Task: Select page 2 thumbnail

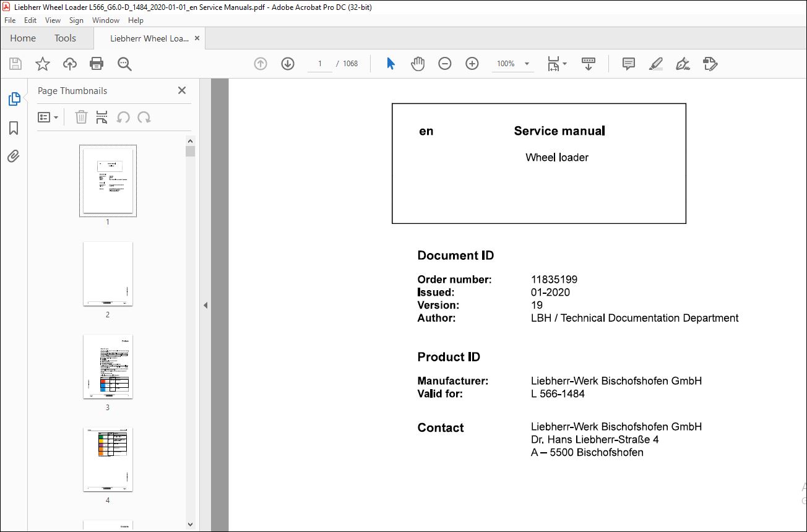Action: pos(108,273)
